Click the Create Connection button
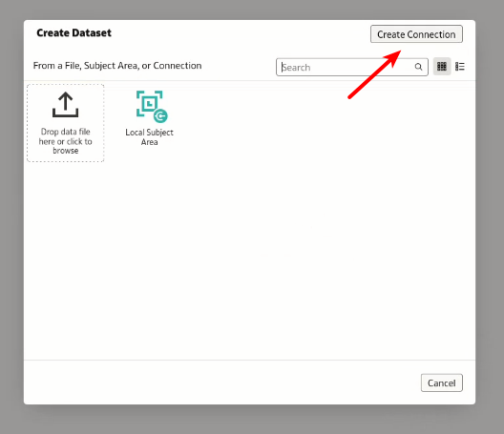 (x=416, y=34)
